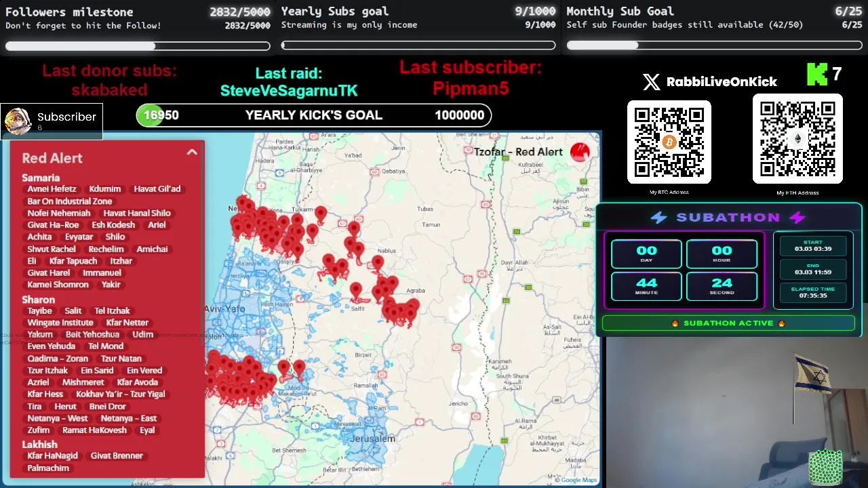
Task: Select Havat Hanal Shilo entry
Action: (137, 213)
